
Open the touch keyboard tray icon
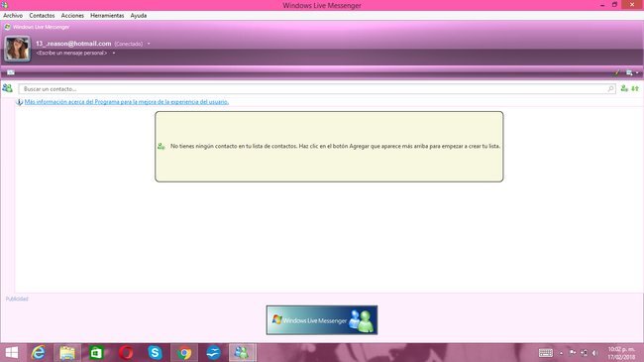pos(546,353)
